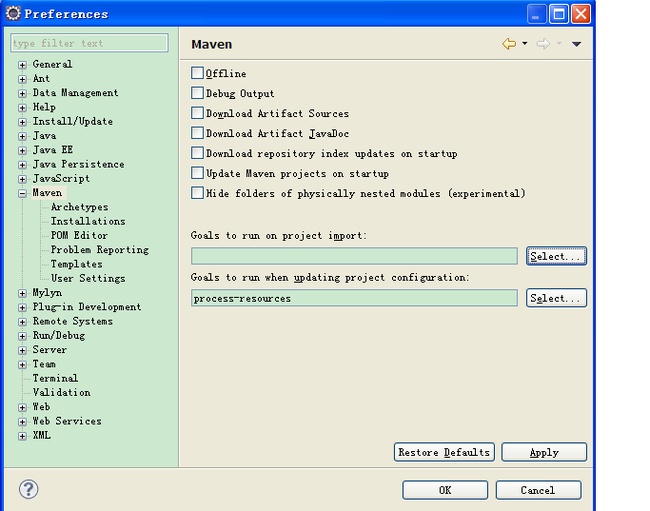Expand the Team node

coord(22,365)
